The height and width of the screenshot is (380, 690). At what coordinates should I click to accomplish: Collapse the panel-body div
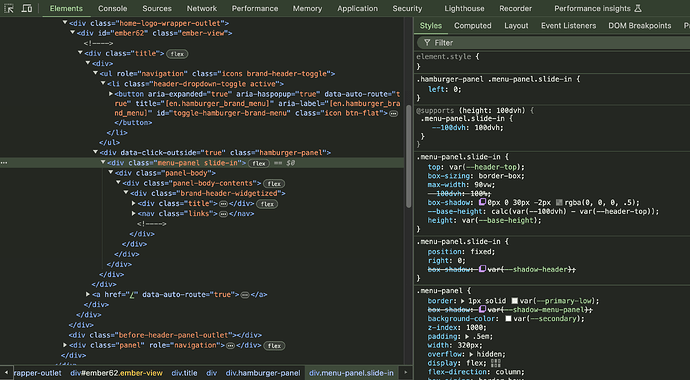coord(111,172)
